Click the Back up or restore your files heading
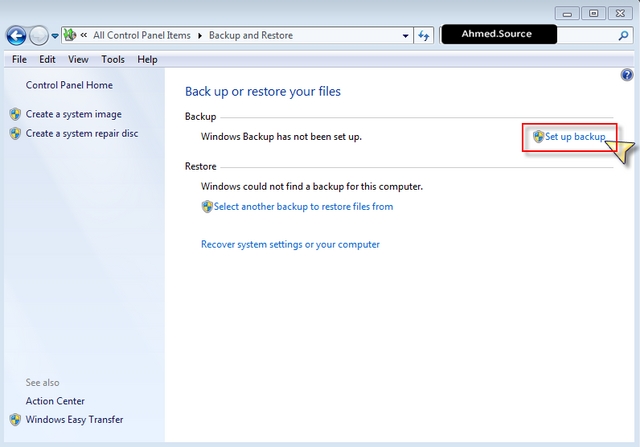This screenshot has width=640, height=447. [263, 91]
